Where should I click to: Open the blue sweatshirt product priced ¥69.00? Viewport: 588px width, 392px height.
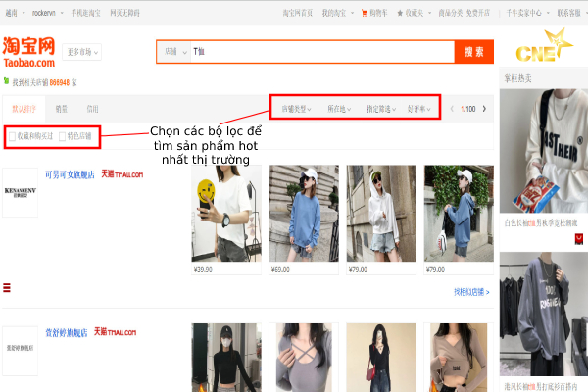304,213
